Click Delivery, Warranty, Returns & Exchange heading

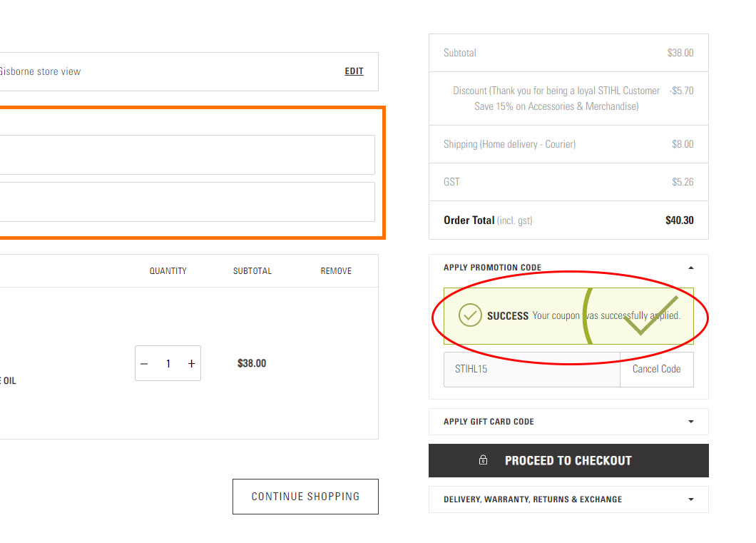pos(532,499)
